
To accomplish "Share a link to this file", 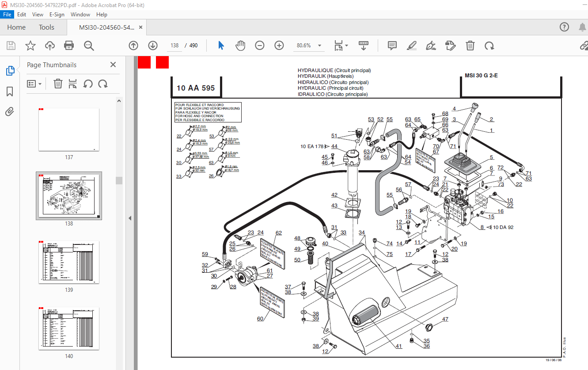I will 584,46.
